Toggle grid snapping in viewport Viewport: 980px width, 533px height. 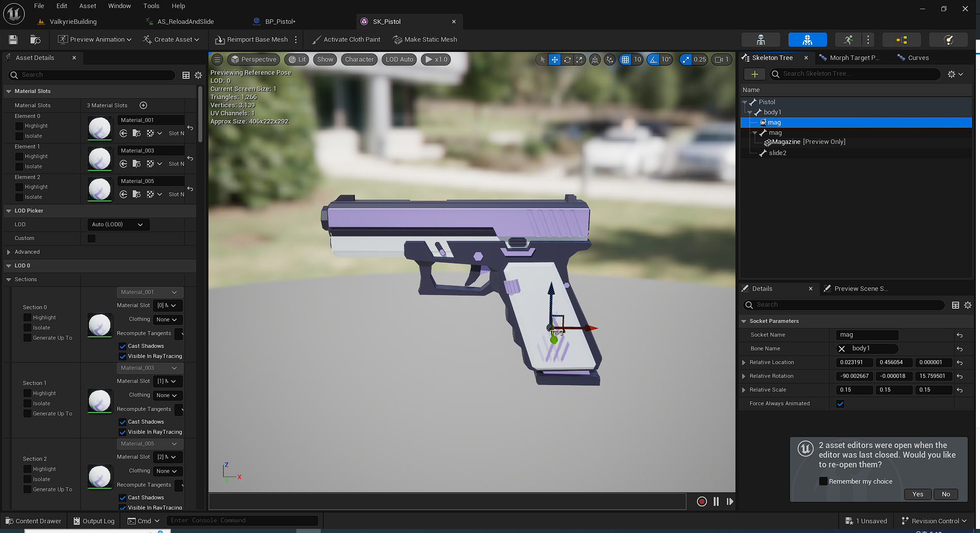point(625,60)
